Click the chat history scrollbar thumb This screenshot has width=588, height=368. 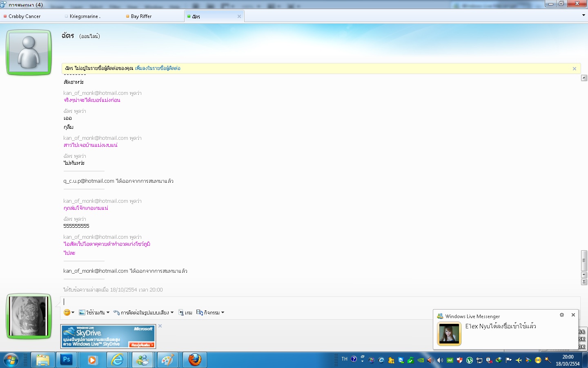(584, 260)
